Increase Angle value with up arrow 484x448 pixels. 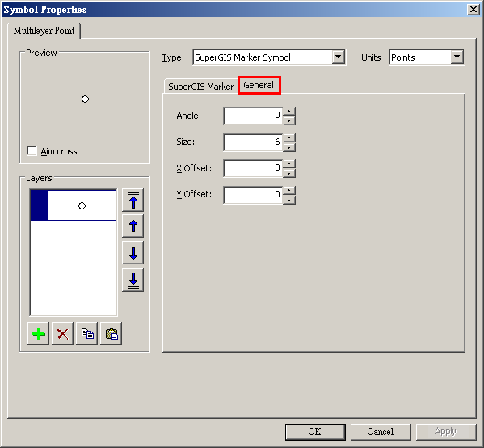pos(289,112)
